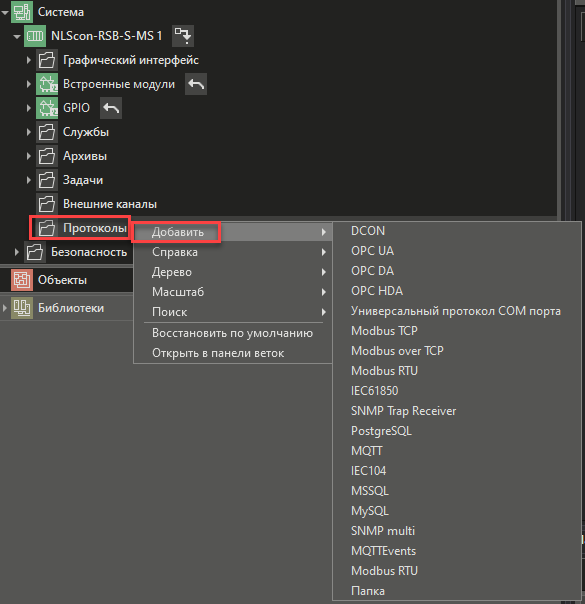The image size is (585, 604).
Task: Click the Безопасность folder icon
Action: coord(35,252)
